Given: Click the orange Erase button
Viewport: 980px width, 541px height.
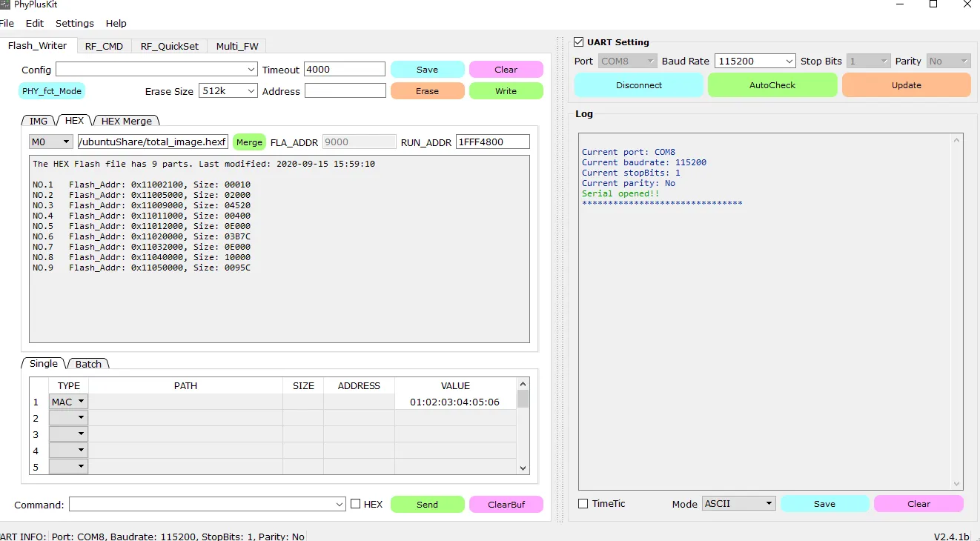Looking at the screenshot, I should [x=428, y=91].
